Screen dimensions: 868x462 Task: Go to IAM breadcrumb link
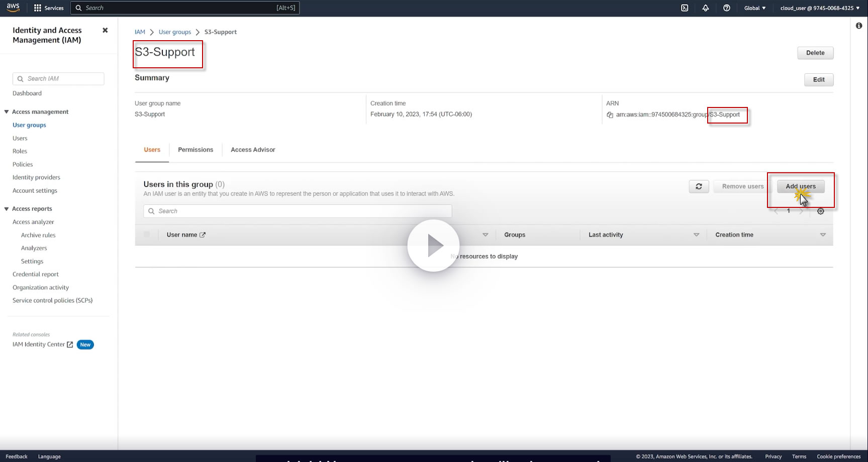pos(140,32)
